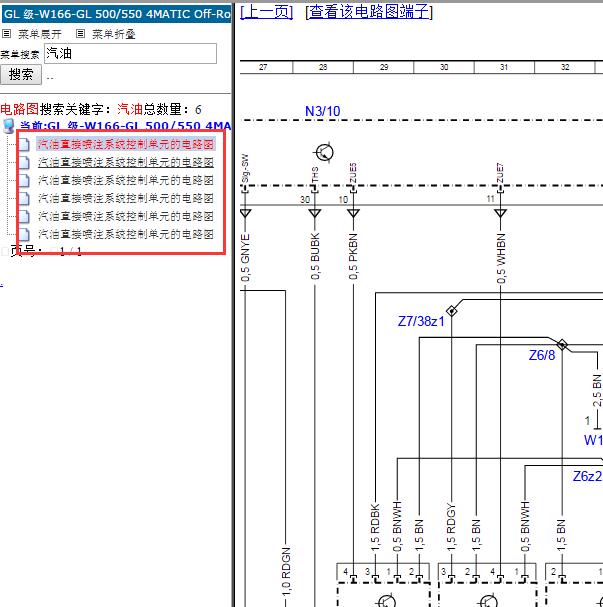The width and height of the screenshot is (603, 607).
Task: Click the wire label 0,5 GNYE
Action: pos(245,258)
